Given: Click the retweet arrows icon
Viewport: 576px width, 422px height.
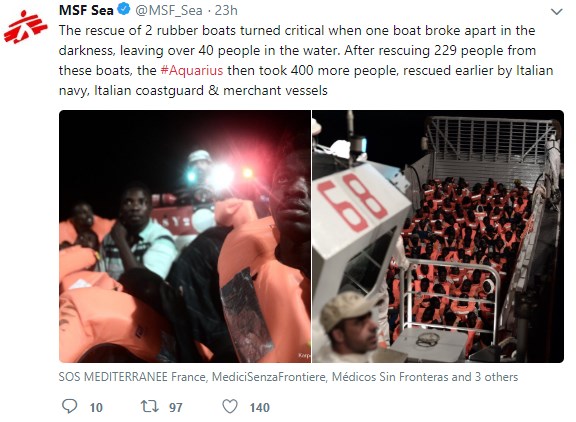Looking at the screenshot, I should point(150,406).
